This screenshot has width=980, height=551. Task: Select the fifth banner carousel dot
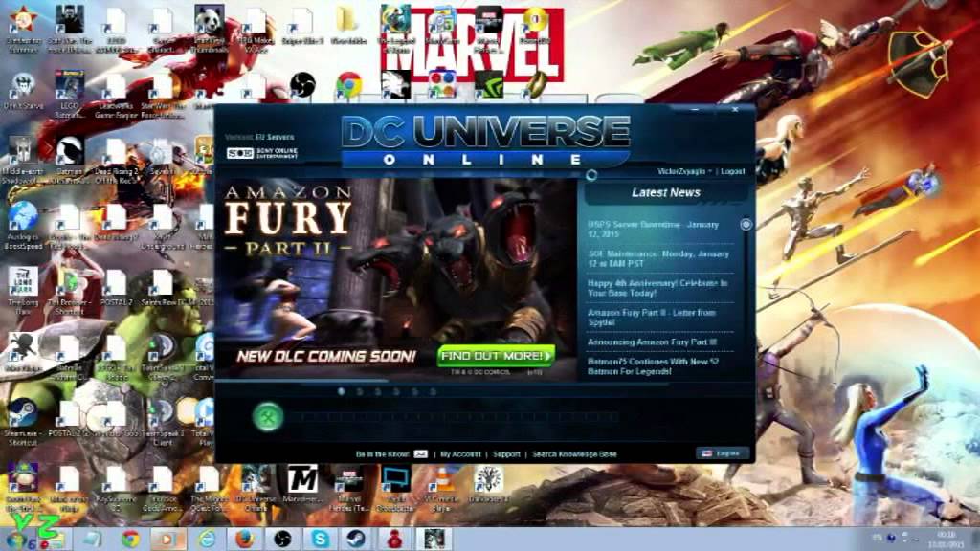(414, 391)
